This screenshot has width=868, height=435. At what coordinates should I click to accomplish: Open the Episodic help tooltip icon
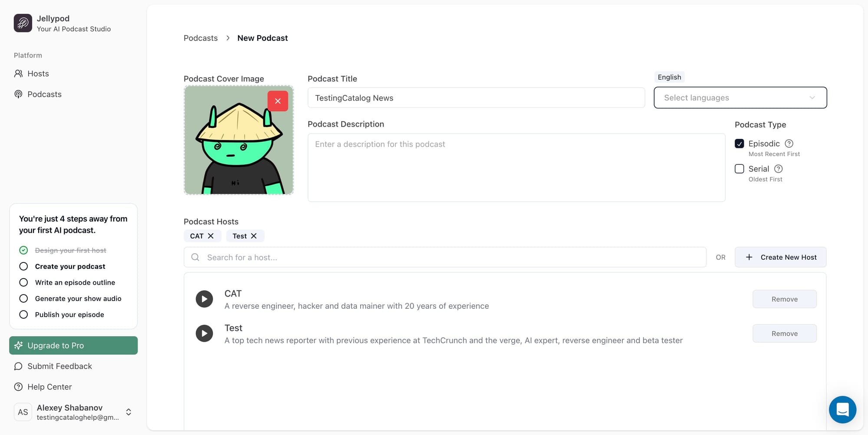789,144
